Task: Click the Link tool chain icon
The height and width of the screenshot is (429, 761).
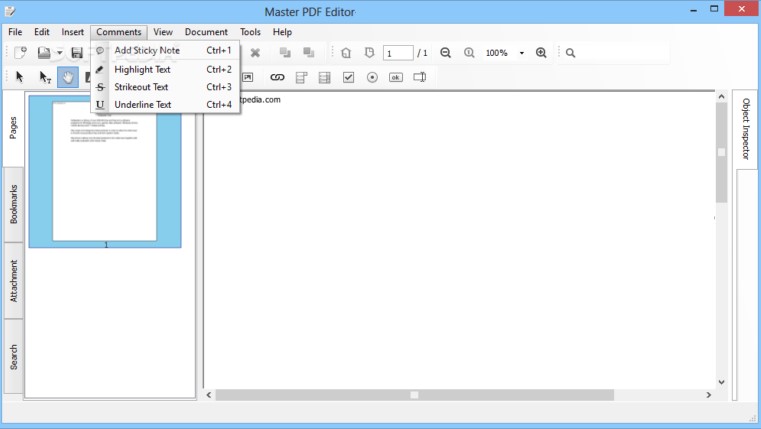Action: [x=277, y=77]
